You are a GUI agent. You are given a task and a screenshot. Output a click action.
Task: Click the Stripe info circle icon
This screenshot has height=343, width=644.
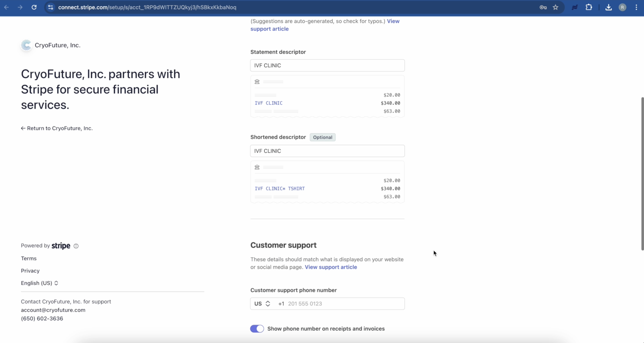[76, 246]
